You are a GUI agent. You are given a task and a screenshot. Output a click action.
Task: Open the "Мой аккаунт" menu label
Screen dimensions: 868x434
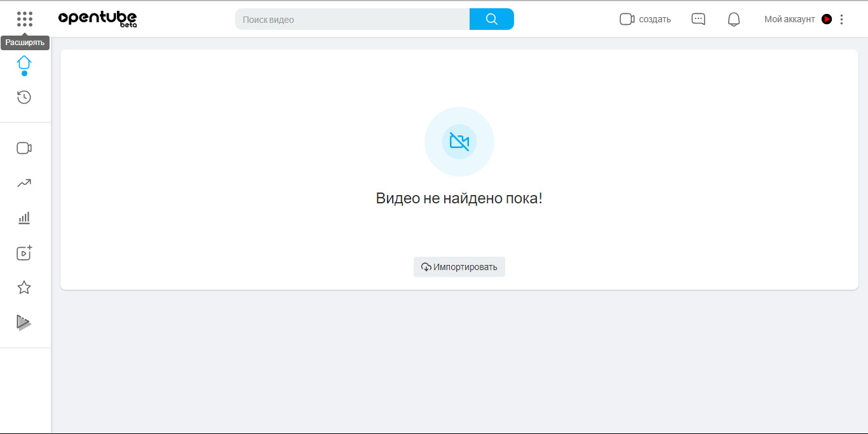(789, 19)
